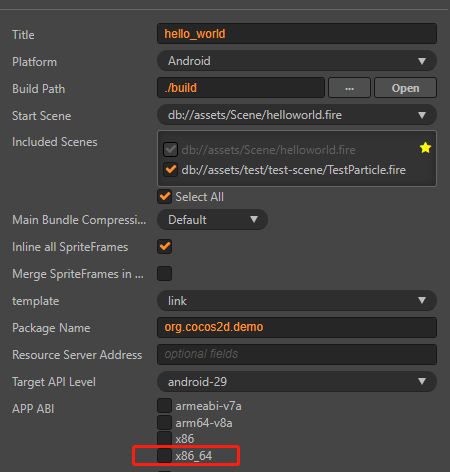The height and width of the screenshot is (472, 450).
Task: Click the Title input field
Action: pyautogui.click(x=297, y=34)
